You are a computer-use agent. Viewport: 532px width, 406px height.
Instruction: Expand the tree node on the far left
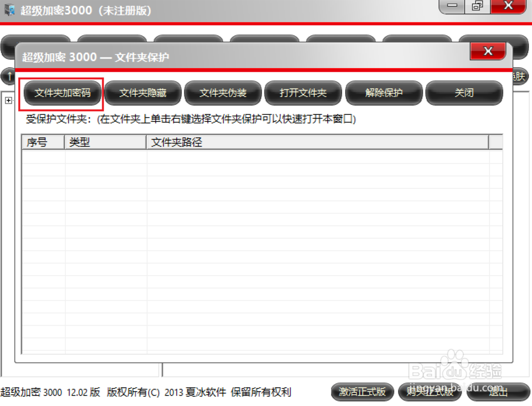[7, 100]
